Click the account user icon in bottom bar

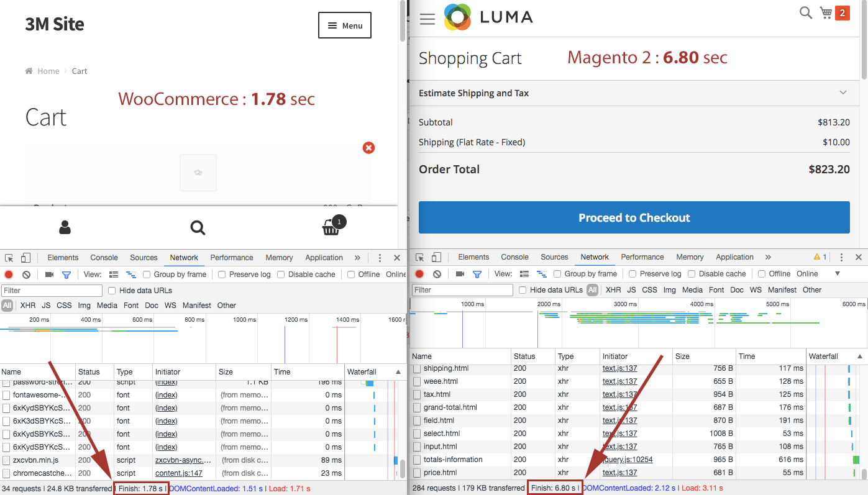pos(65,227)
